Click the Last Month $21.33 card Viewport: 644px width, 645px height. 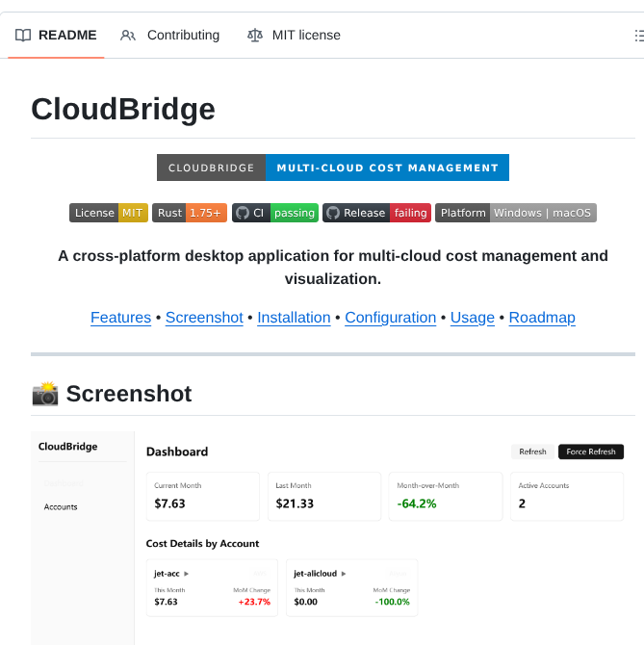point(324,497)
